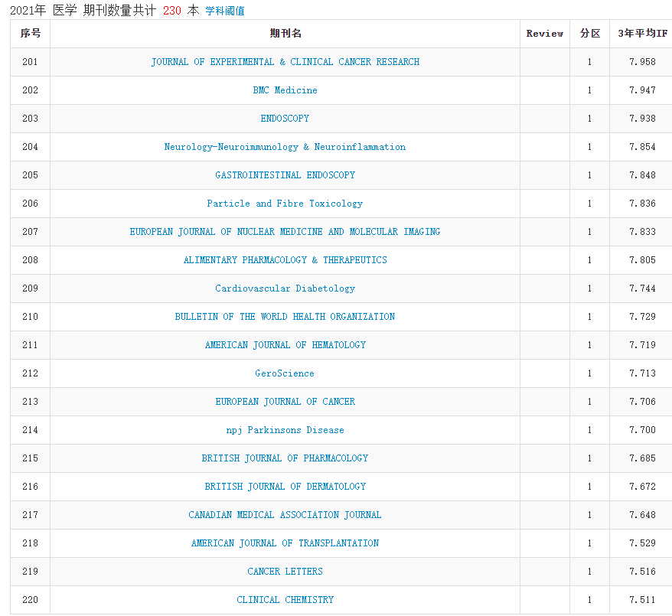Screen dimensions: 672x616
Task: Click partition value in BMC Medicine row
Action: pyautogui.click(x=589, y=90)
